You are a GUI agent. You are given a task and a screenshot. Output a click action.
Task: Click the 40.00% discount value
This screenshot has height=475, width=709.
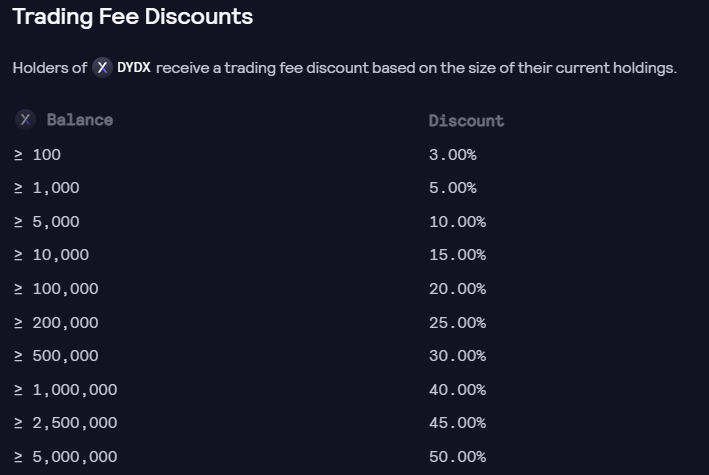pos(458,390)
